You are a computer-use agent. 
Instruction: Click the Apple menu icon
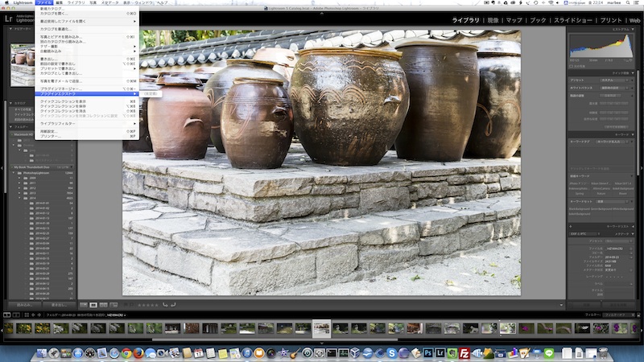coord(6,2)
